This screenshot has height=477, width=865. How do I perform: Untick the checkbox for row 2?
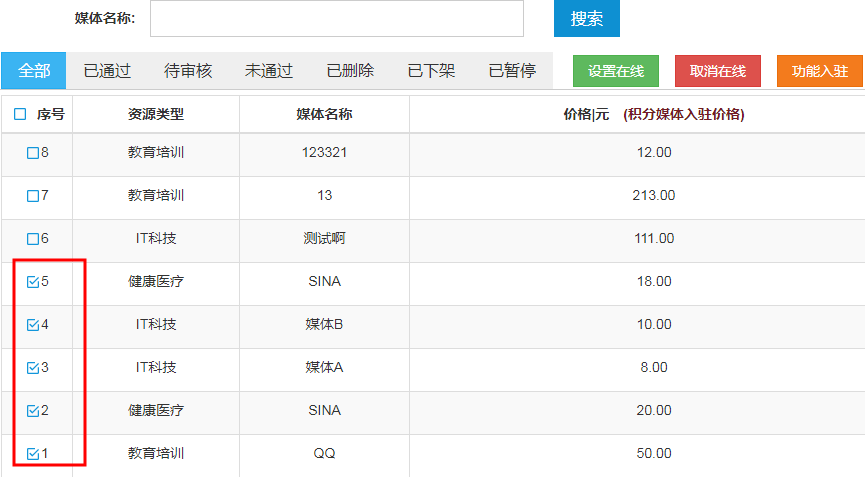(33, 411)
